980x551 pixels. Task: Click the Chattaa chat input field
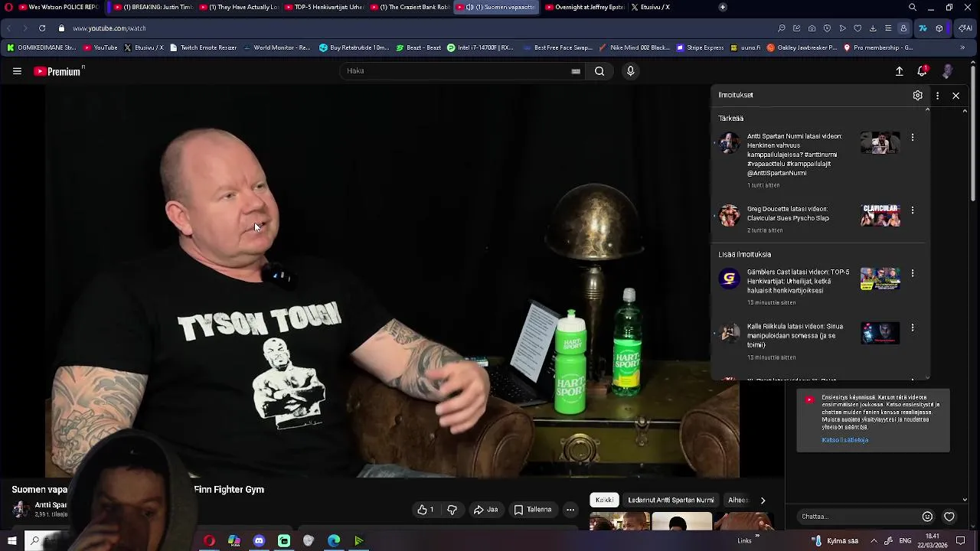(x=857, y=517)
